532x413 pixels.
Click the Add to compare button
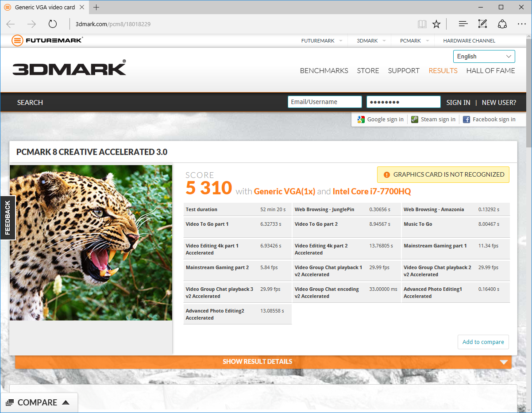click(x=483, y=342)
